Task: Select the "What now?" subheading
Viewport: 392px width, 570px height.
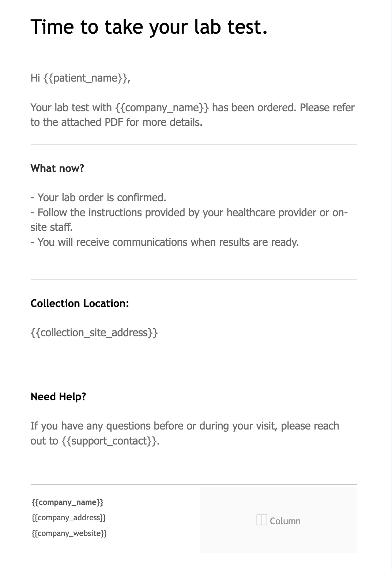Action: (57, 168)
